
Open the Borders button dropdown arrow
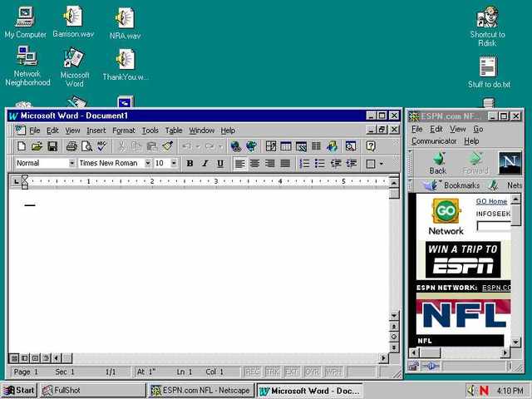(382, 164)
